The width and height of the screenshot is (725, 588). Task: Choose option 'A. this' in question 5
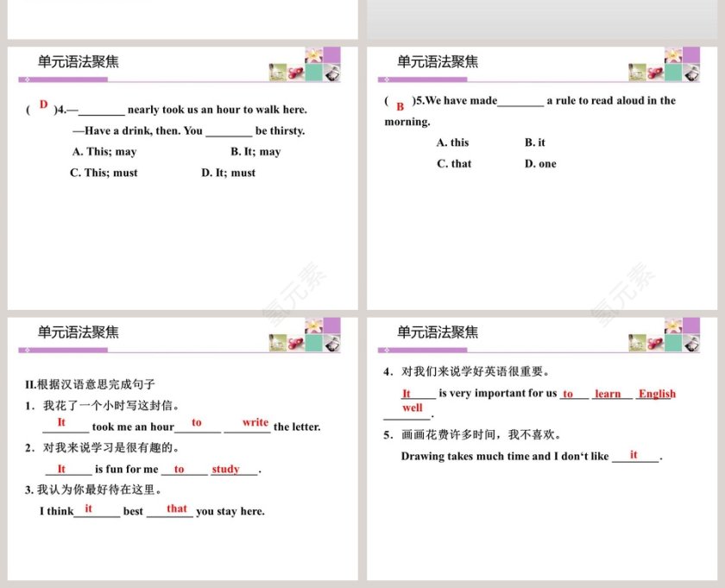453,142
